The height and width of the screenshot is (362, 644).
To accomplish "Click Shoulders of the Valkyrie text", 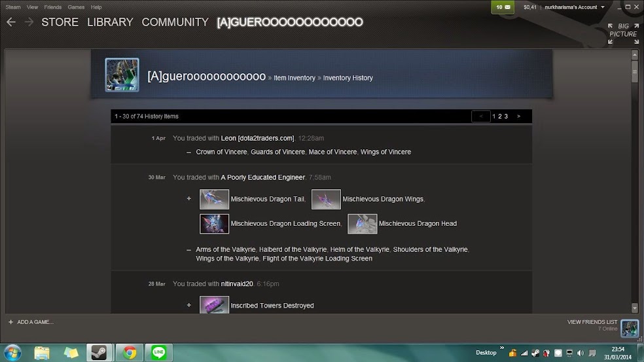I will click(430, 249).
